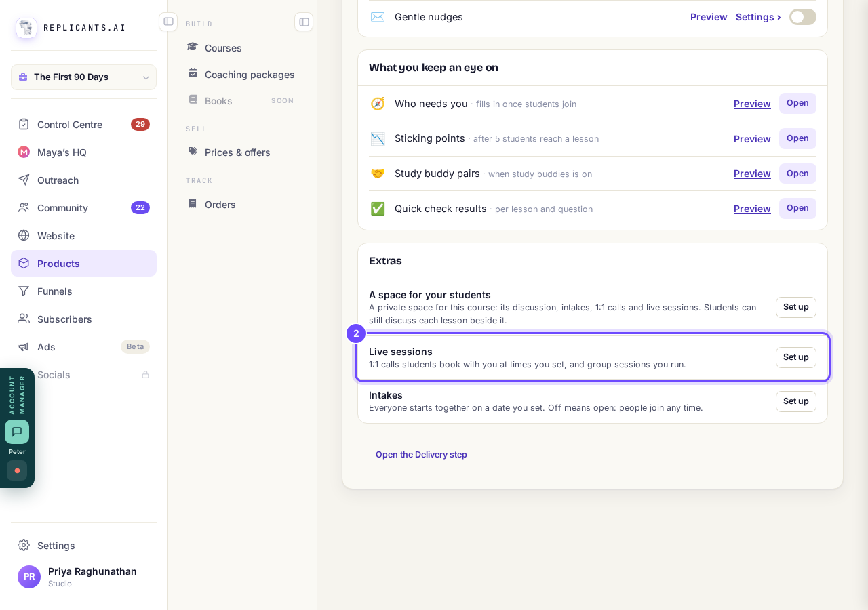Collapse the Products sub-sidebar panel icon

point(304,22)
